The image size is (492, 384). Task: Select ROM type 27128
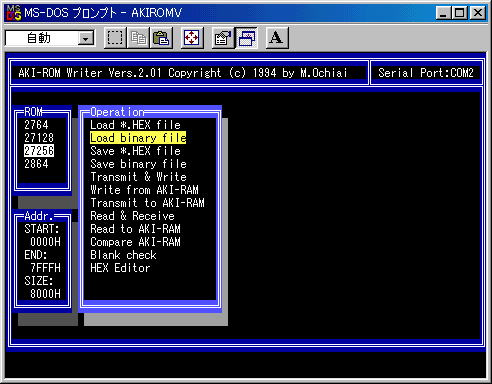(x=39, y=138)
